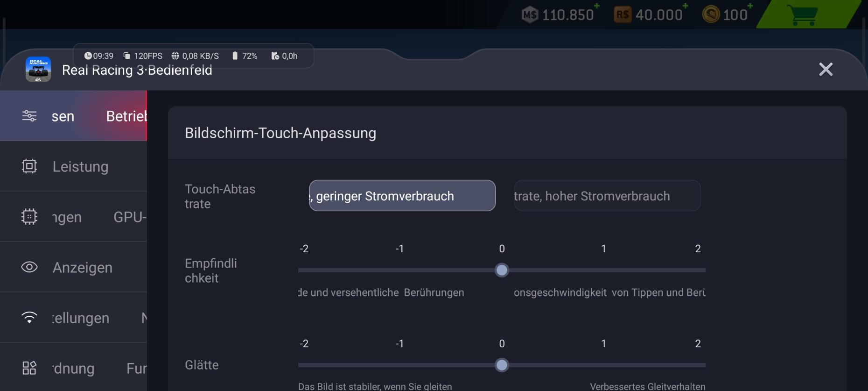
Task: Select the Leistung chip icon
Action: [x=29, y=166]
